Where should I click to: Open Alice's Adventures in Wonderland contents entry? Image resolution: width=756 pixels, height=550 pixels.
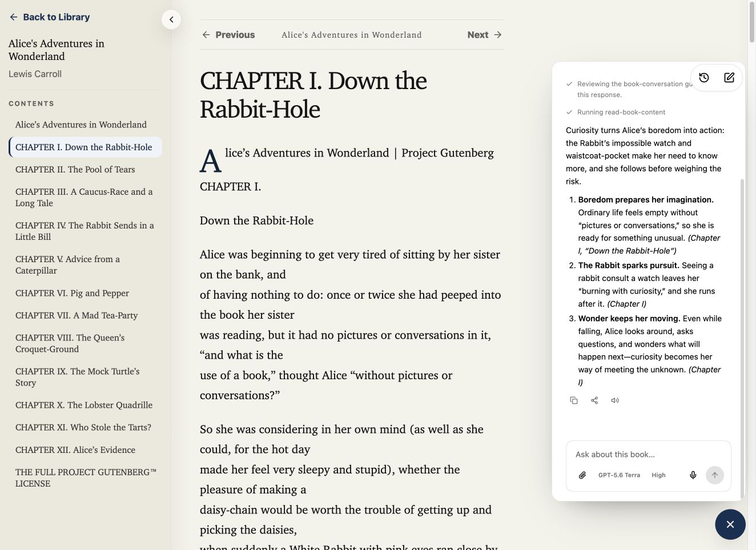(86, 125)
